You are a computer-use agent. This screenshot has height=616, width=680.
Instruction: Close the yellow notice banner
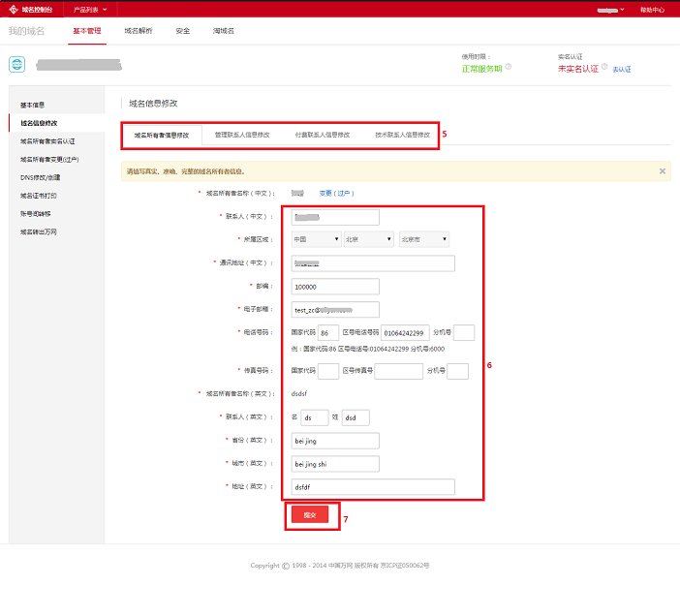pyautogui.click(x=663, y=170)
